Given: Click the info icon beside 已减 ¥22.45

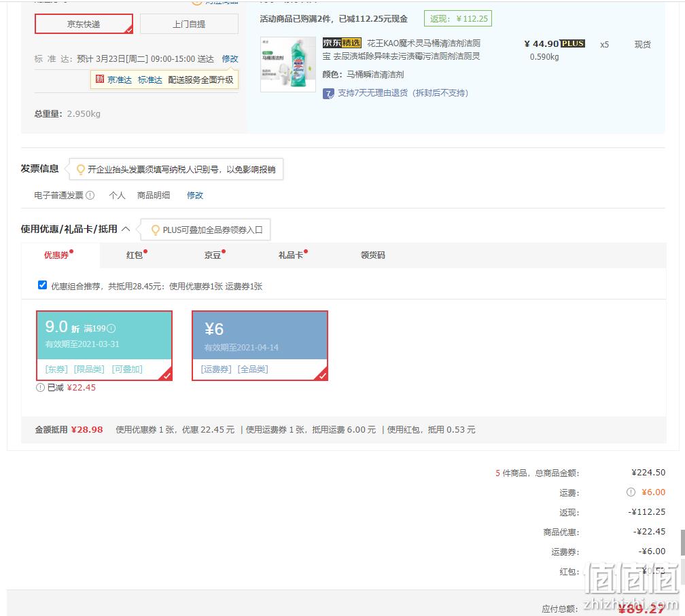Looking at the screenshot, I should coord(40,387).
